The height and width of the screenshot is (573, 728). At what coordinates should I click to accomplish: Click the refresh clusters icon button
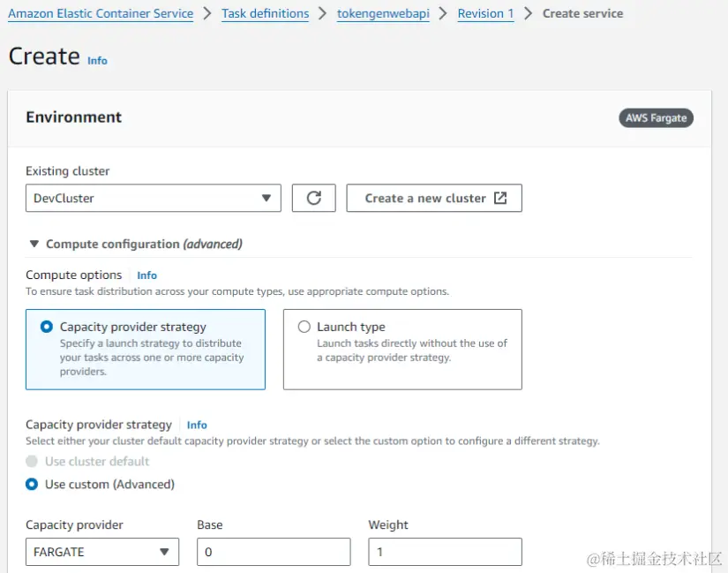[313, 198]
